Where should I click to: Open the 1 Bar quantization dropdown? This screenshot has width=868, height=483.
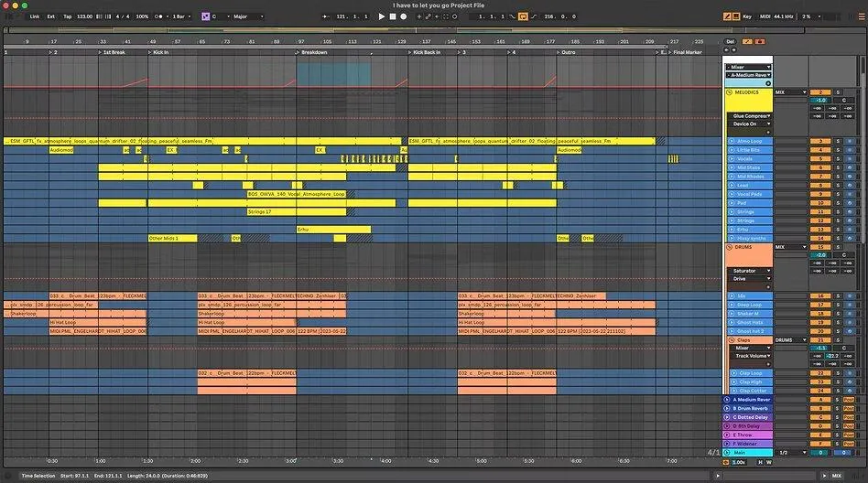179,16
